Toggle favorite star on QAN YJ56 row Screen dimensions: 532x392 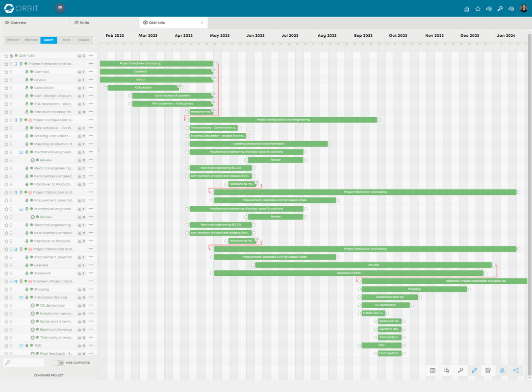click(x=6, y=56)
